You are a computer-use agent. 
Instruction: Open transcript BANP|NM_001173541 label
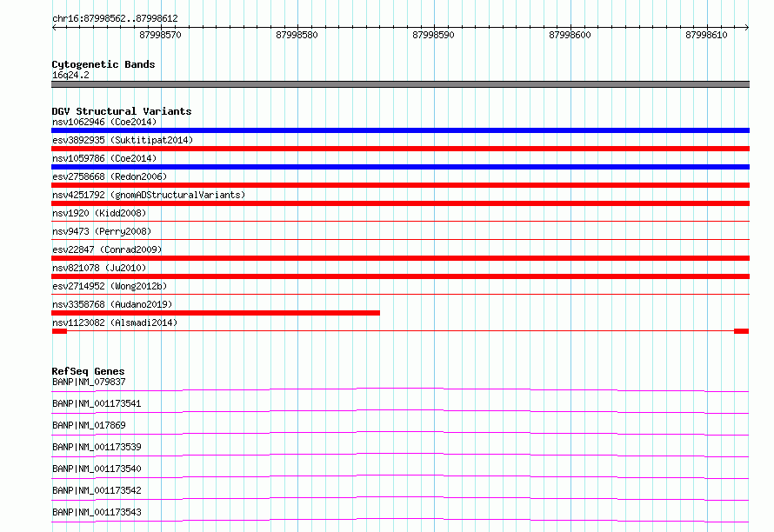(97, 403)
